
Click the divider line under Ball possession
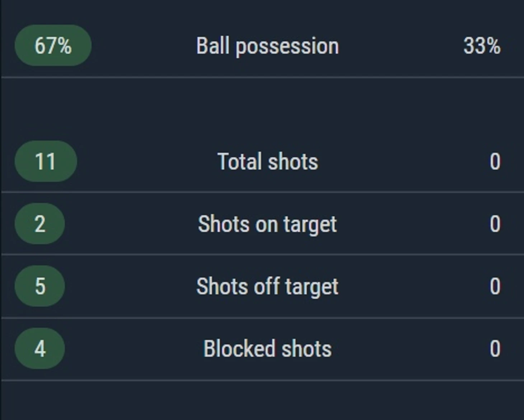(262, 77)
